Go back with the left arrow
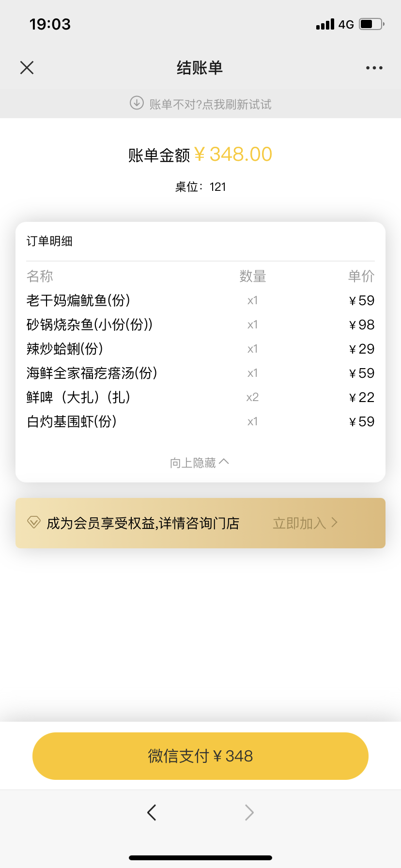The height and width of the screenshot is (868, 401). (x=152, y=812)
